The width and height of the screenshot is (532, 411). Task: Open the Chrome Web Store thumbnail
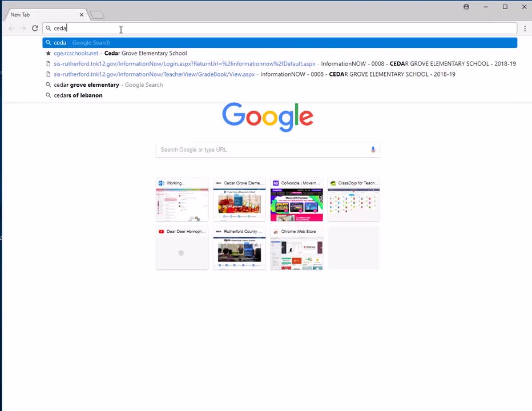296,248
